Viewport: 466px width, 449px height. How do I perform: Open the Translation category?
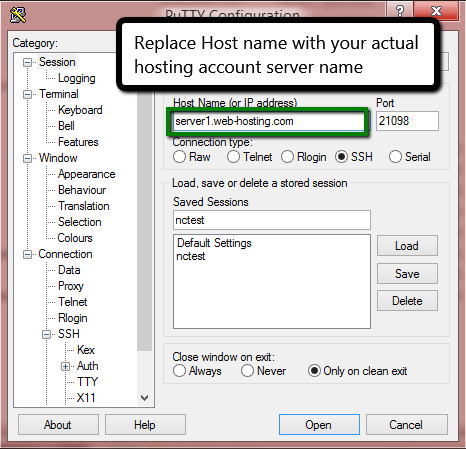coord(84,206)
